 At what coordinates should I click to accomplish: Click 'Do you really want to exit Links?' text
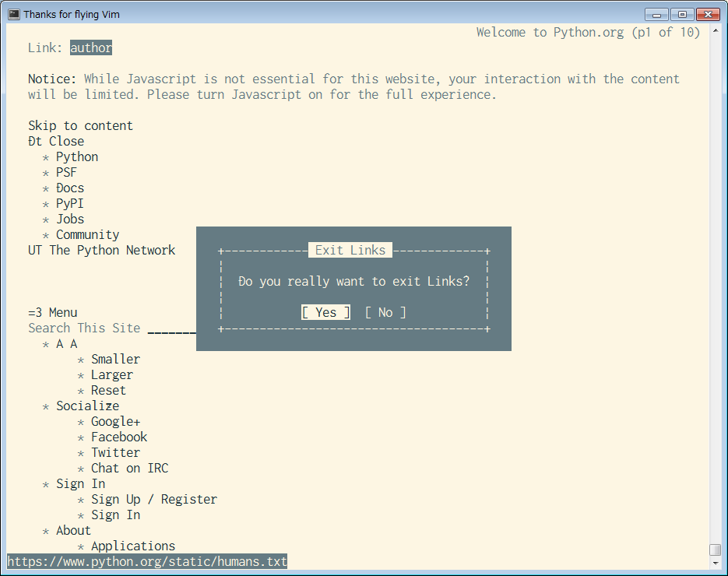coord(353,281)
